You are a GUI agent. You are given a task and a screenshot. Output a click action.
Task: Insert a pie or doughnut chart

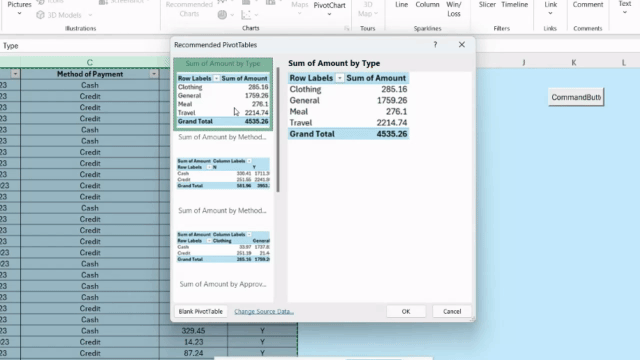[x=222, y=15]
